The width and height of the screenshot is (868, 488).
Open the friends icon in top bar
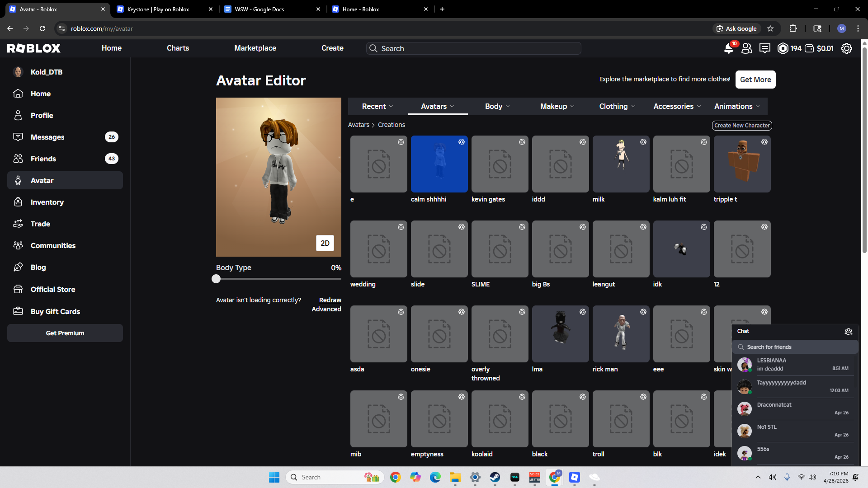[x=746, y=48]
